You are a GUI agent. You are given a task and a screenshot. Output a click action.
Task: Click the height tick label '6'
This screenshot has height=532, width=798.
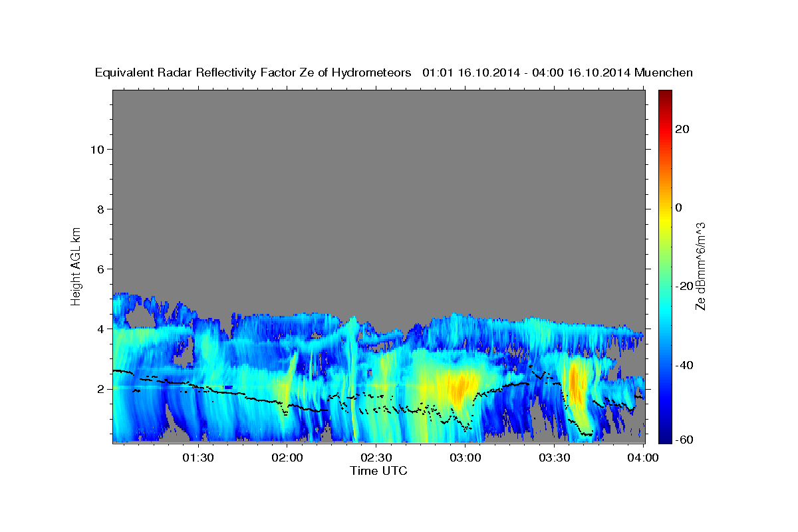click(99, 269)
